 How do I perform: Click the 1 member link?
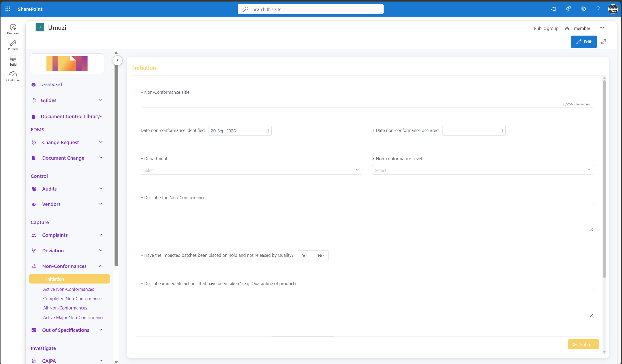(x=578, y=28)
